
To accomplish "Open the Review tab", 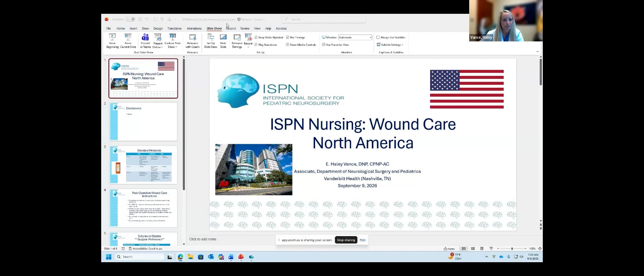I will (245, 28).
